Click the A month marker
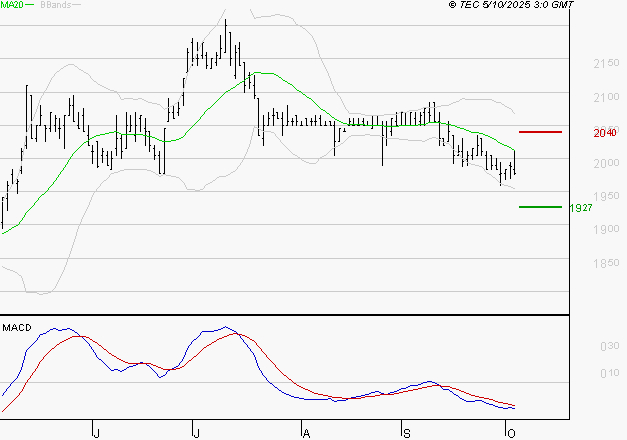 [x=306, y=433]
